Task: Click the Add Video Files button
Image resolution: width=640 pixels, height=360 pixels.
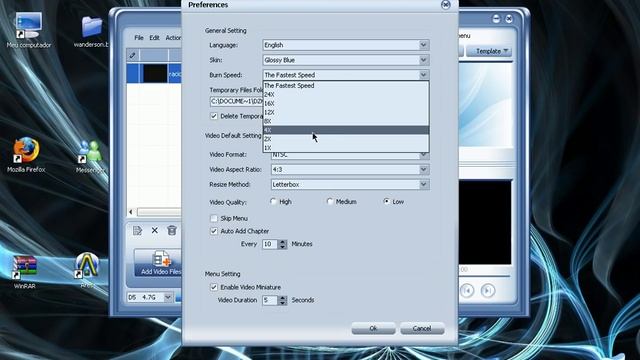Action: pyautogui.click(x=158, y=262)
